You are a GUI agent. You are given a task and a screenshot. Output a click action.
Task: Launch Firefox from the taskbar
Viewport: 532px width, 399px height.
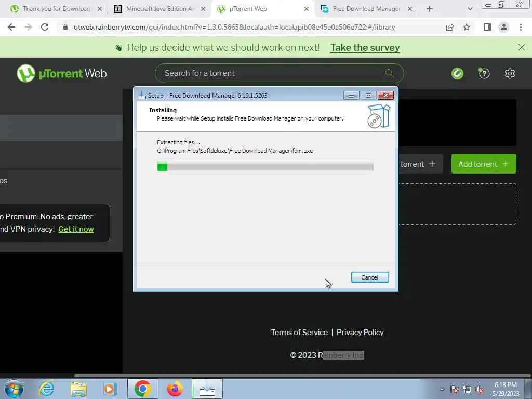click(175, 389)
